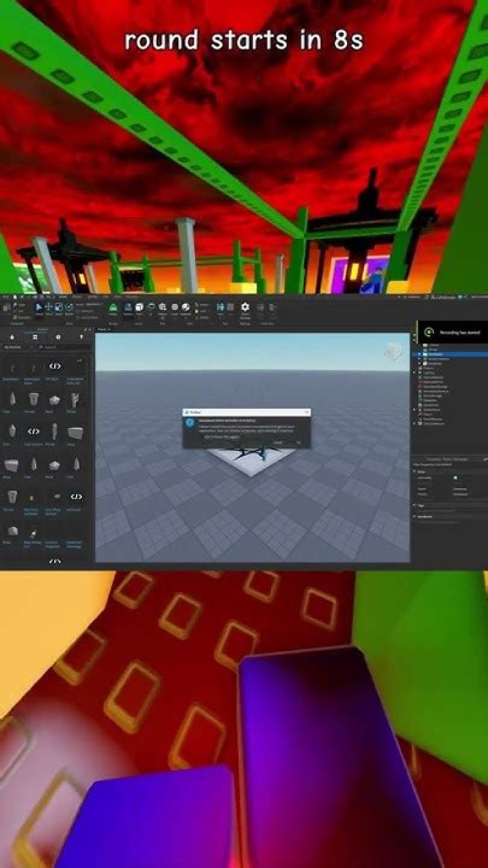This screenshot has height=868, width=488.
Task: Click the Cancel button in the dialog
Action: coord(278,442)
